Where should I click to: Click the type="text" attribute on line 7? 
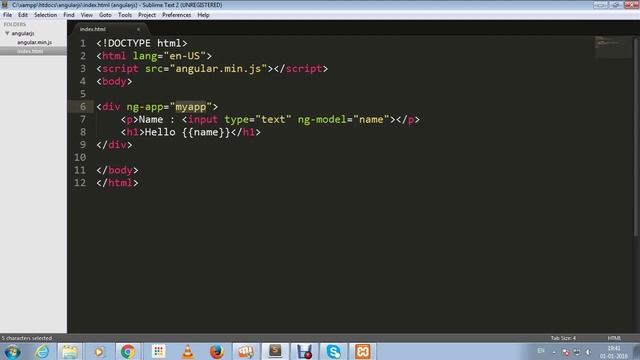pyautogui.click(x=258, y=120)
